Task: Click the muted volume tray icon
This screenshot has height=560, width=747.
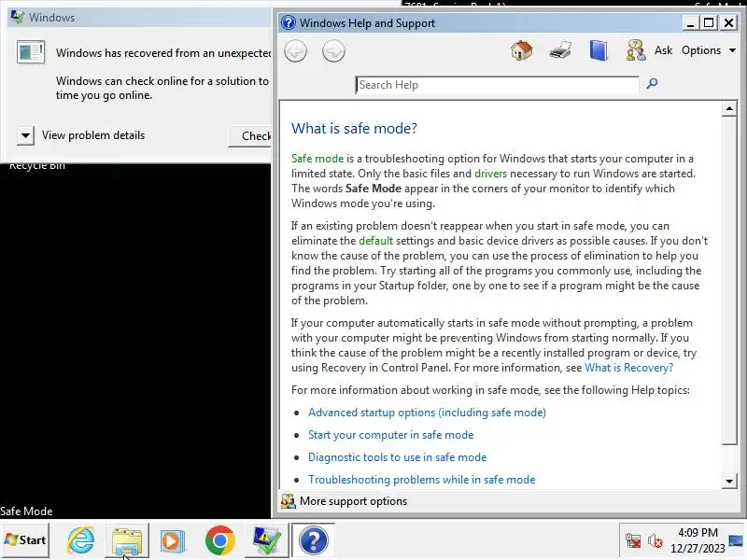Action: pyautogui.click(x=655, y=540)
